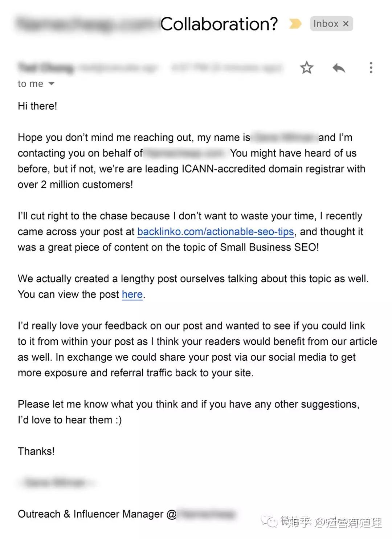
Task: Click the 'Collaboration?' subject heading
Action: tap(219, 24)
